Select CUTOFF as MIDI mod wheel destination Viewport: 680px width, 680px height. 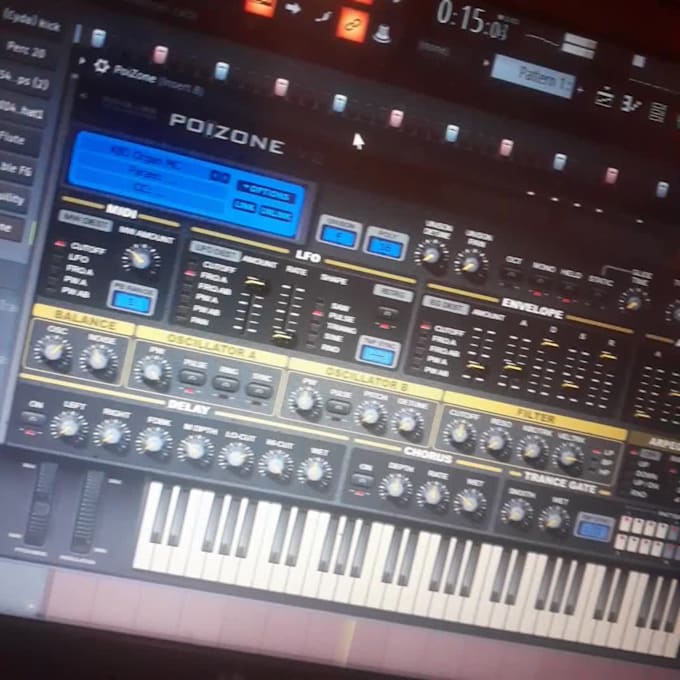pyautogui.click(x=87, y=248)
